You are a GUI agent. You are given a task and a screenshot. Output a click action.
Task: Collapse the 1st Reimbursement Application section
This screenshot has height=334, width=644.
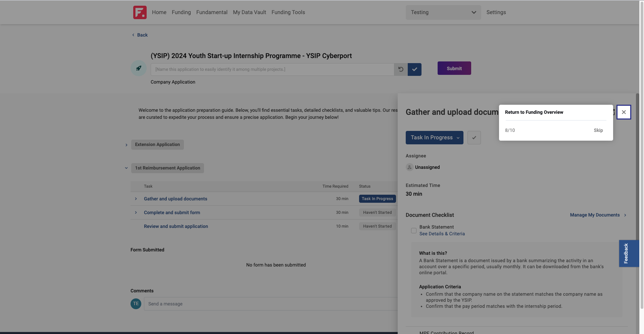127,168
